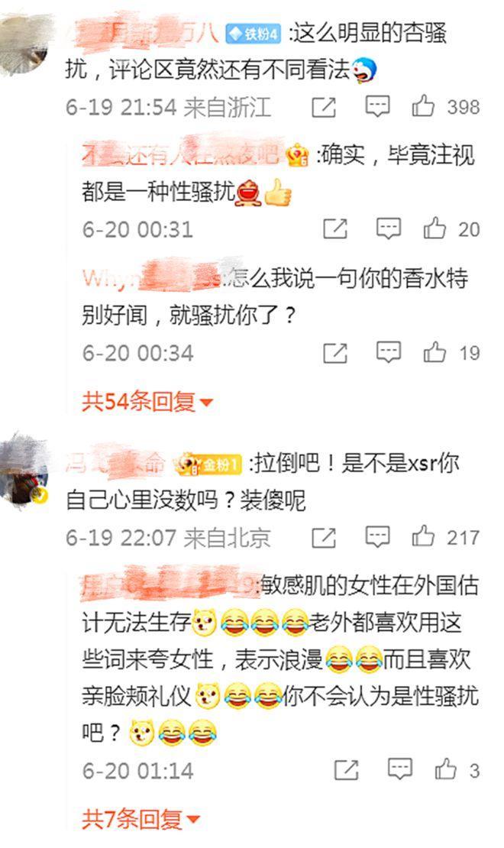This screenshot has height=848, width=504.
Task: Like the 6-19 21:54 comment from 浙江
Action: pyautogui.click(x=423, y=106)
